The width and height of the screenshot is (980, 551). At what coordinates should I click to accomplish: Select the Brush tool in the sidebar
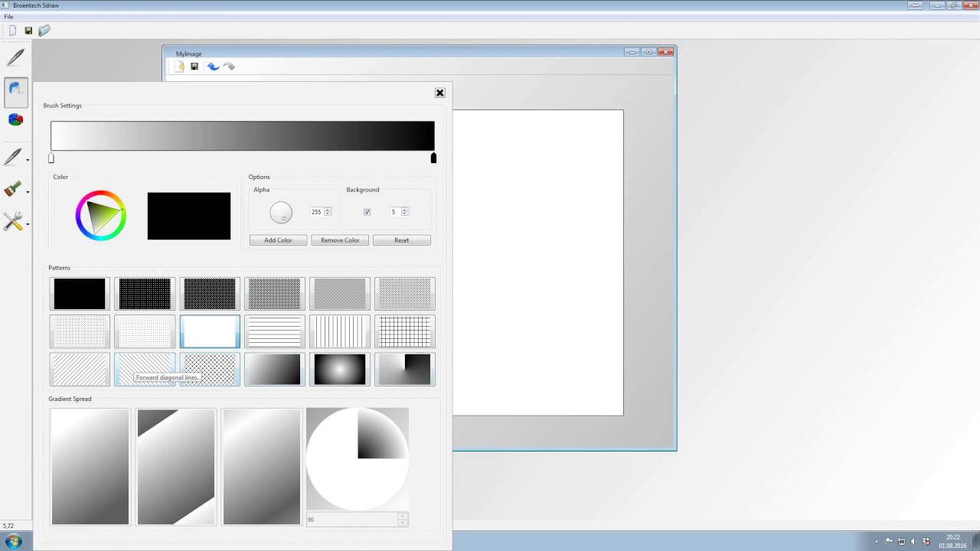tap(15, 92)
